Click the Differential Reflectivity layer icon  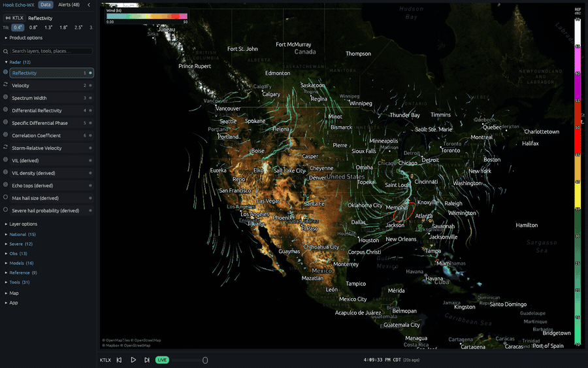pos(5,110)
